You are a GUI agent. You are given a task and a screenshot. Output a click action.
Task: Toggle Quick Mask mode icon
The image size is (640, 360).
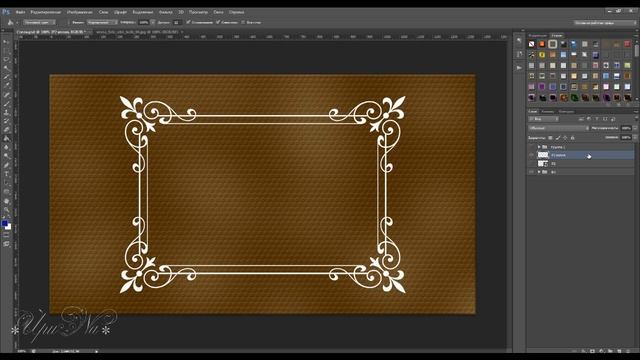tap(6, 236)
